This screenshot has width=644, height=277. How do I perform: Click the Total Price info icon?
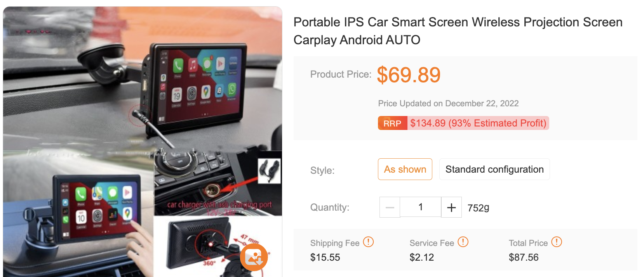tap(557, 242)
